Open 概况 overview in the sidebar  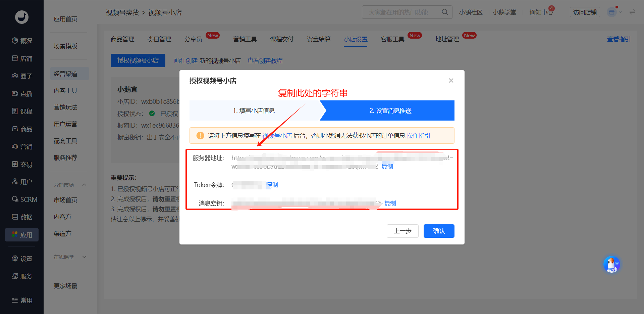point(22,41)
